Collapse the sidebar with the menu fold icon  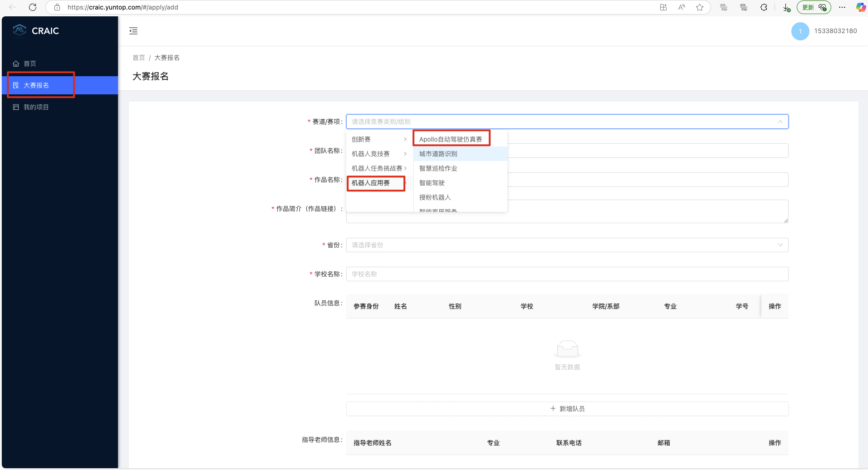[x=133, y=31]
